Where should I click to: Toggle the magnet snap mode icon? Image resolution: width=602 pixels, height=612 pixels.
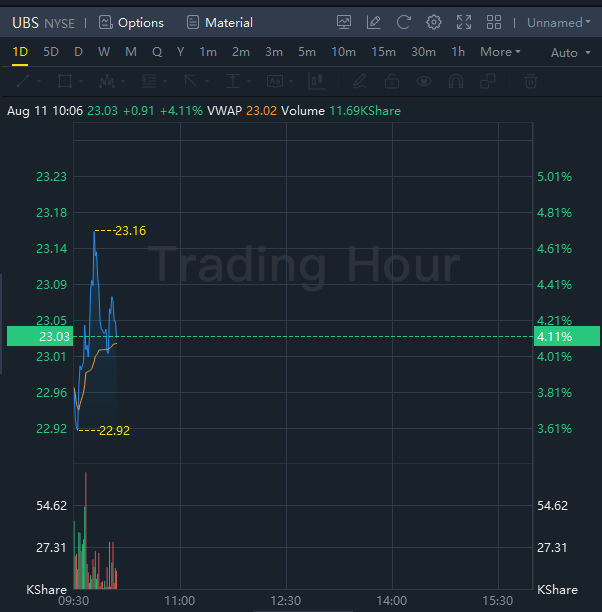coord(456,81)
